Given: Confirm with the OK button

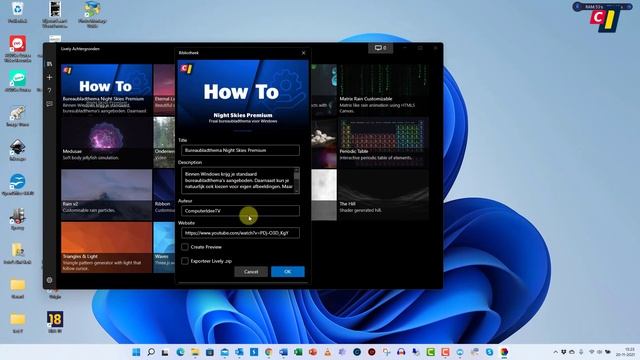Looking at the screenshot, I should tap(288, 272).
